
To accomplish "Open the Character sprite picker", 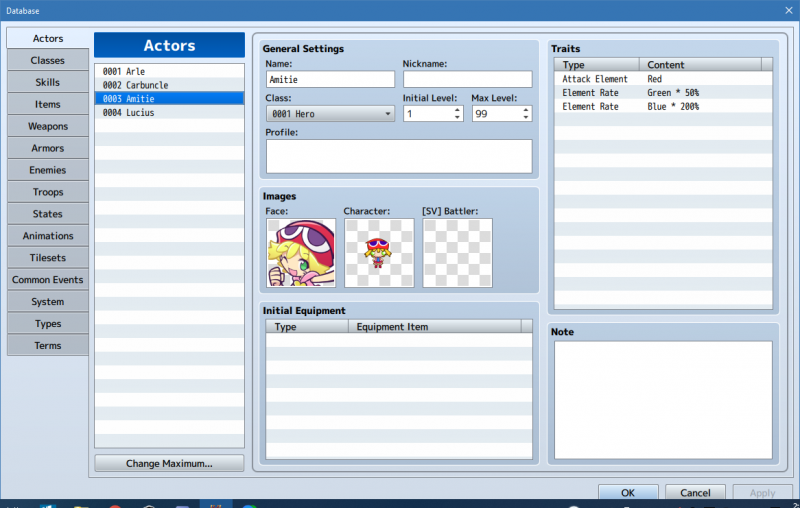I will (x=379, y=253).
